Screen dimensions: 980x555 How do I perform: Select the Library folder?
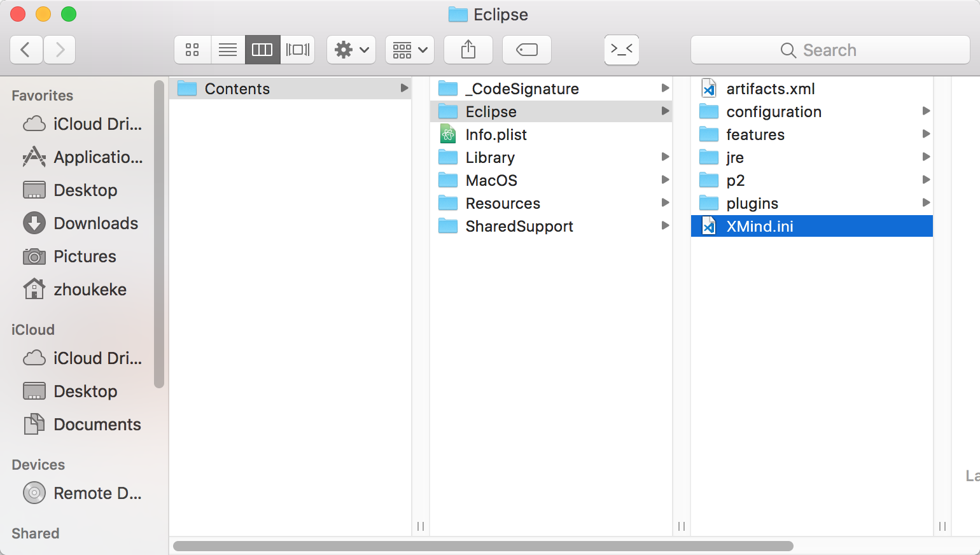[551, 157]
